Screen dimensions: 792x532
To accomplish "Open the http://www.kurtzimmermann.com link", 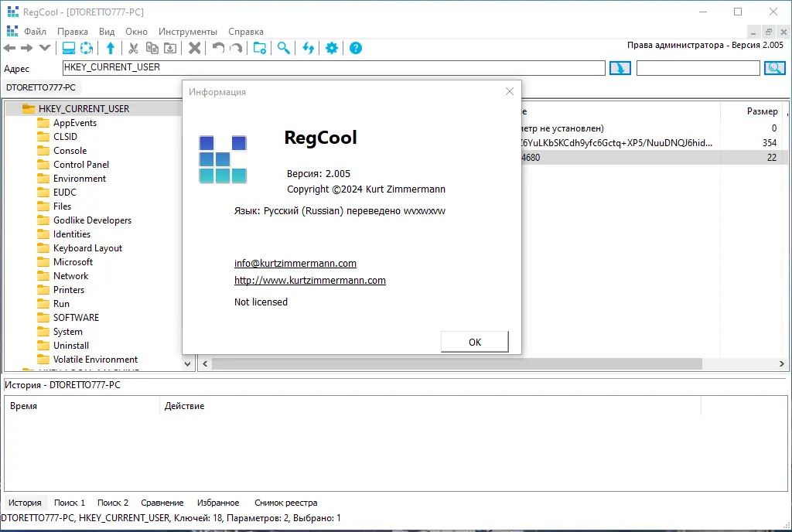I will coord(309,280).
